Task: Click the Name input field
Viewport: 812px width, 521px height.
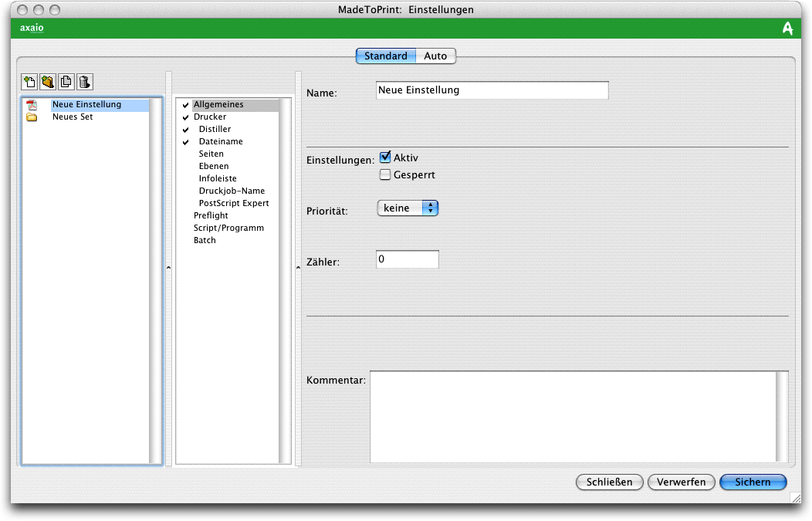Action: (x=492, y=90)
